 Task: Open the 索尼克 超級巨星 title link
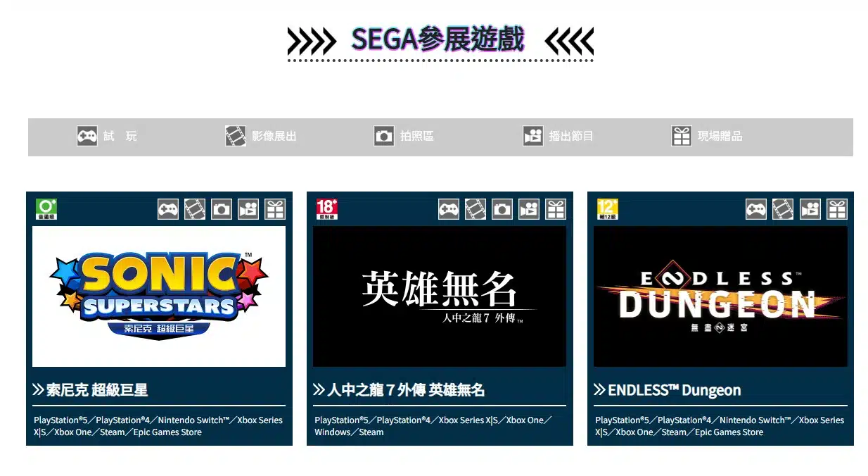point(97,390)
